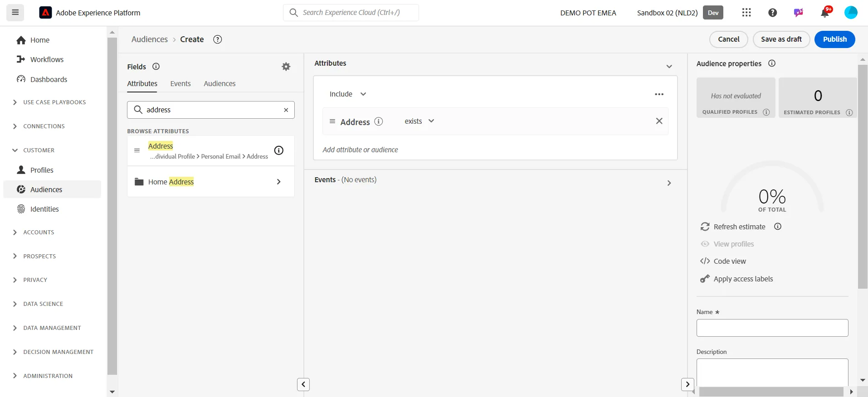The image size is (868, 397).
Task: Open the notifications bell
Action: point(825,13)
